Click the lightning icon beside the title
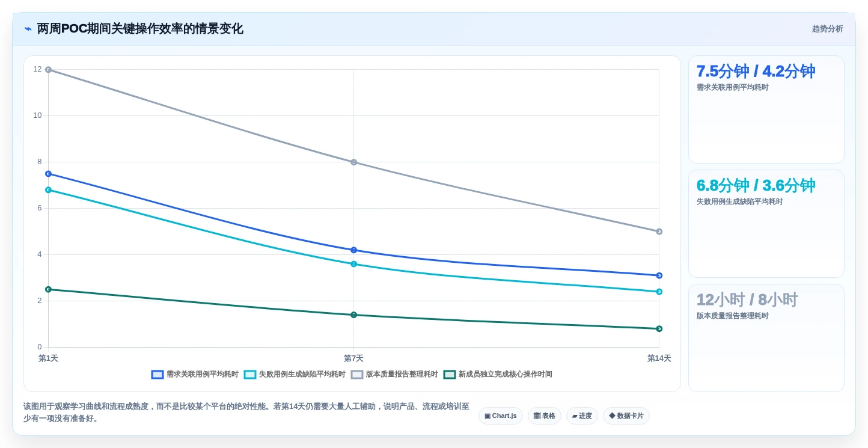The image size is (868, 448). (x=28, y=29)
